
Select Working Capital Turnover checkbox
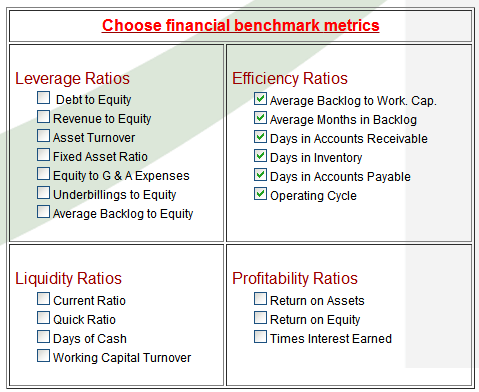click(x=43, y=356)
